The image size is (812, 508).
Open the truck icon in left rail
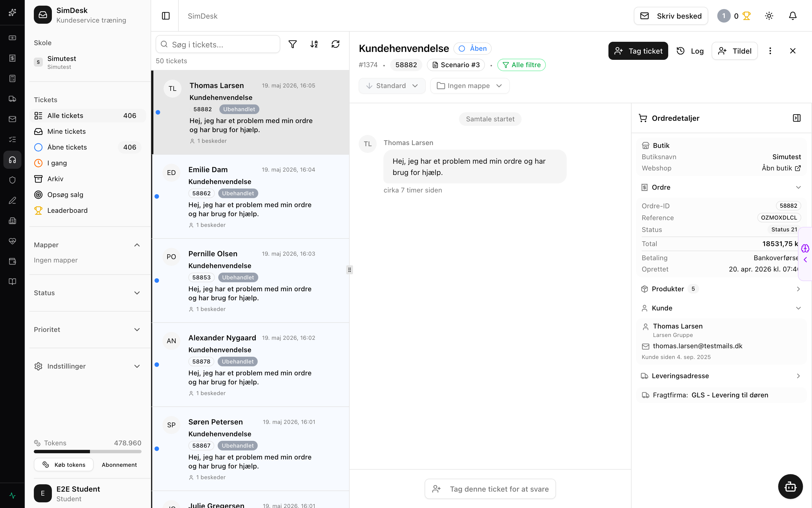pos(12,99)
